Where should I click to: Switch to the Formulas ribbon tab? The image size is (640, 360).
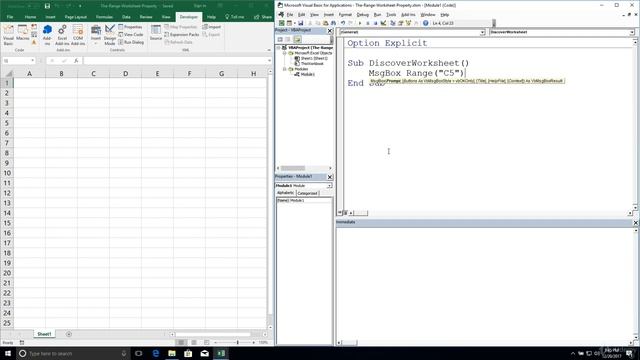[x=104, y=17]
